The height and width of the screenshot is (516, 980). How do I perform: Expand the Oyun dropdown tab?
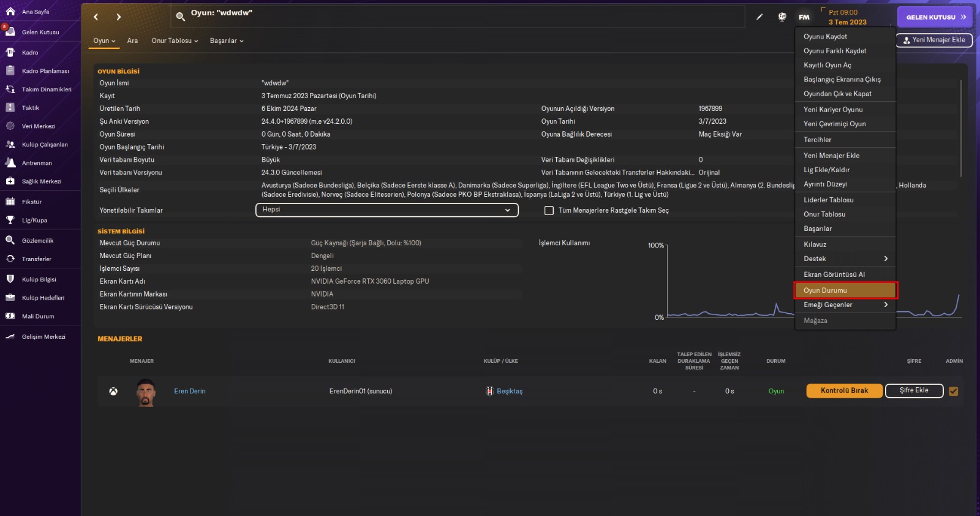(x=104, y=41)
